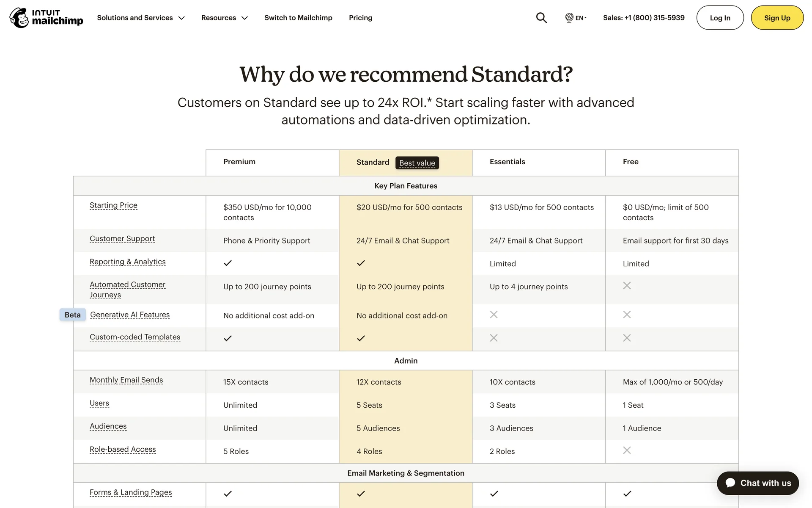Expand the Resources dropdown
Viewport: 812px width, 508px height.
(224, 18)
